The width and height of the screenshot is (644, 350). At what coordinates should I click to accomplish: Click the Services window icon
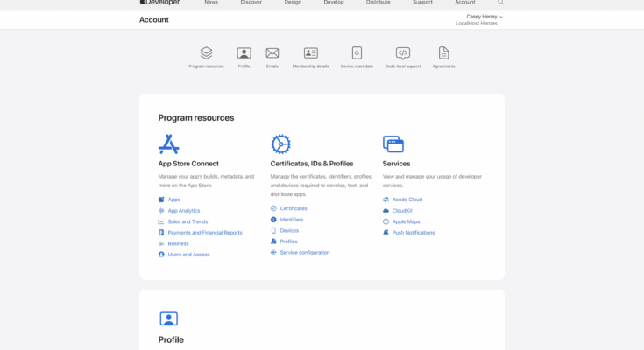pos(393,144)
